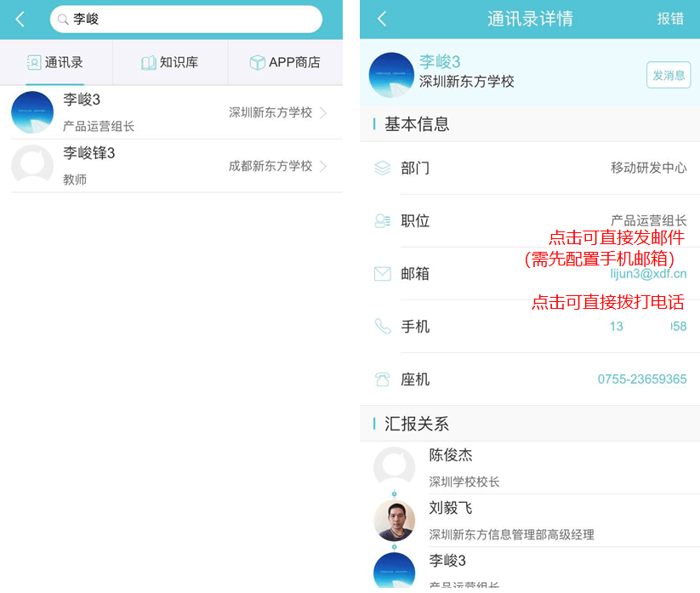Select 陈俊杰 in the reporting chain
Viewport: 700px width, 593px height.
[x=451, y=456]
